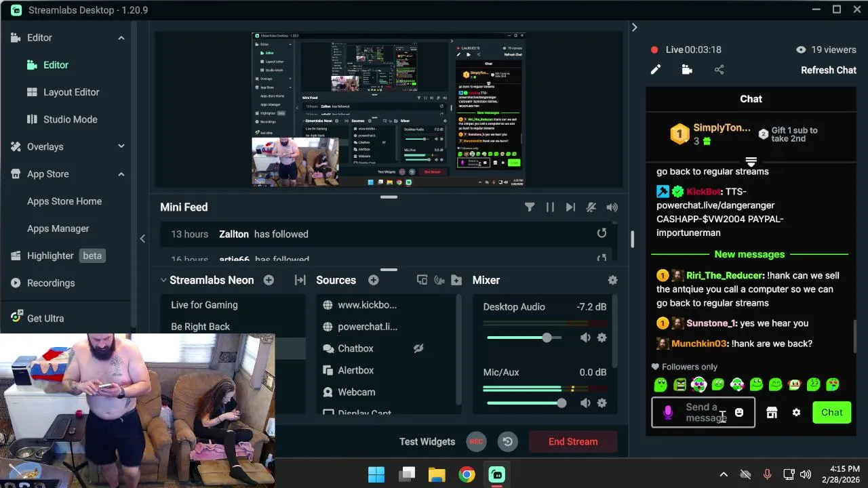Open the chat emoji picker
868x488 pixels.
(x=739, y=412)
